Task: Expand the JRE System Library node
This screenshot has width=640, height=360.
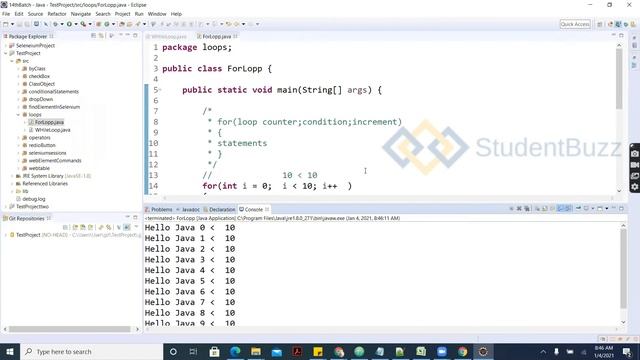Action: (x=12, y=176)
